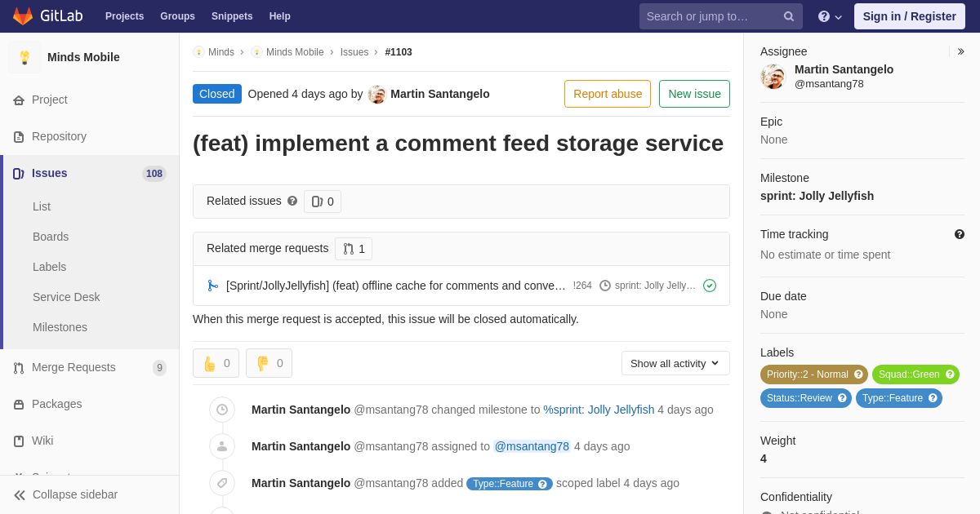The height and width of the screenshot is (514, 980).
Task: Click the thumbs up emoji button
Action: (216, 363)
